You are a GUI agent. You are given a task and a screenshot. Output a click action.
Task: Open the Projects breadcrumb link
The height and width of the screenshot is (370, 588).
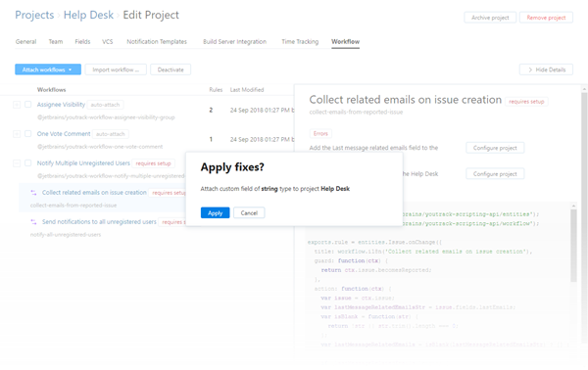coord(34,15)
